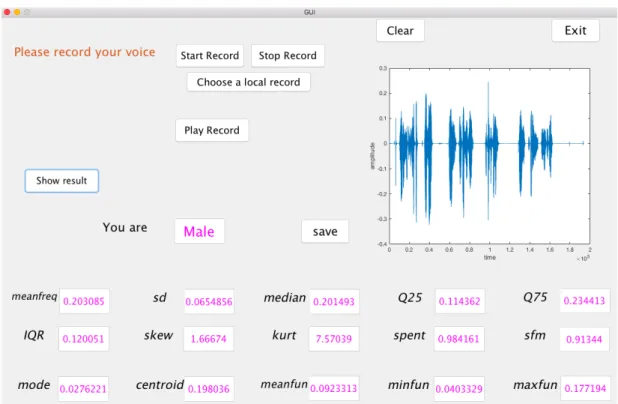Select the maxfun value 0.177194
Image resolution: width=618 pixels, height=404 pixels.
click(x=585, y=389)
